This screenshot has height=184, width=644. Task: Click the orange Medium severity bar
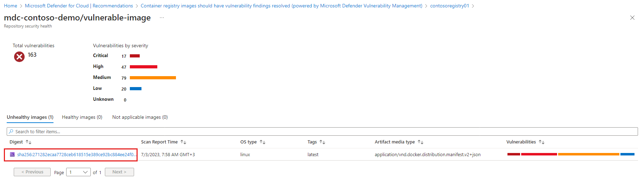click(x=153, y=78)
